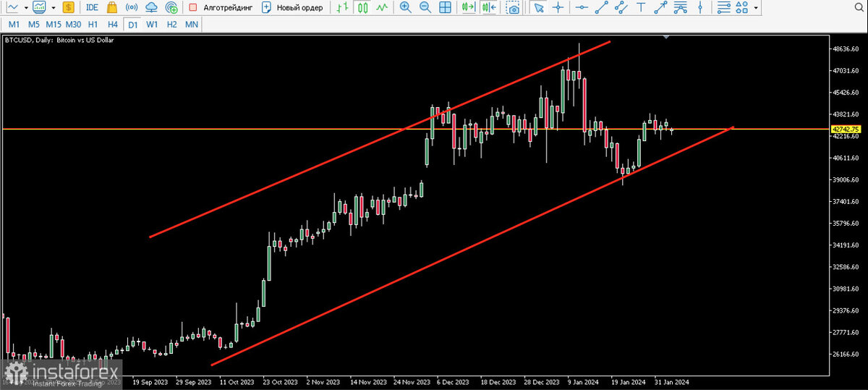868x390 pixels.
Task: Open the chart profiles icon
Action: [x=39, y=7]
